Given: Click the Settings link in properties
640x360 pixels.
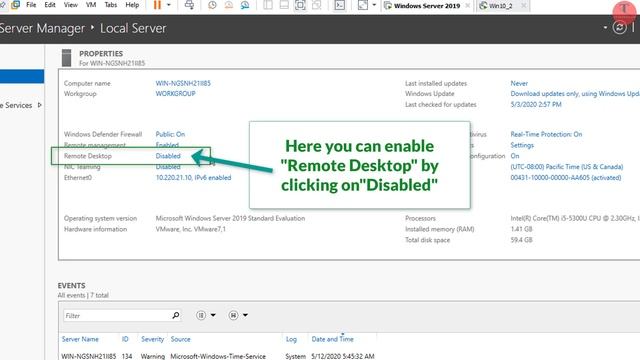Looking at the screenshot, I should [522, 145].
